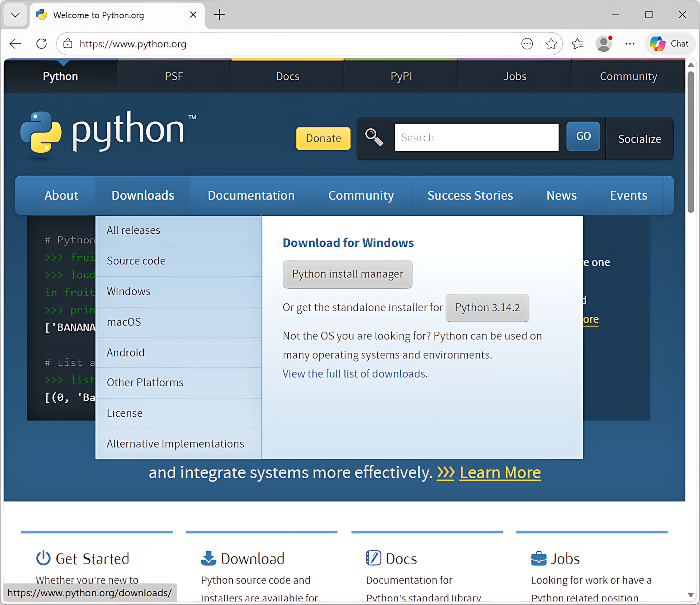Screen dimensions: 700x605
Task: Open the browser profile avatar
Action: [x=604, y=44]
